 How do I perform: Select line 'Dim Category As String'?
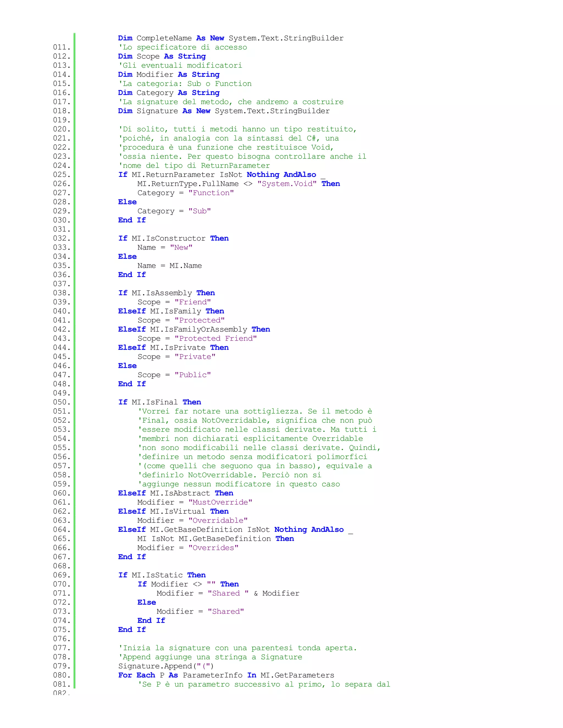tap(169, 93)
